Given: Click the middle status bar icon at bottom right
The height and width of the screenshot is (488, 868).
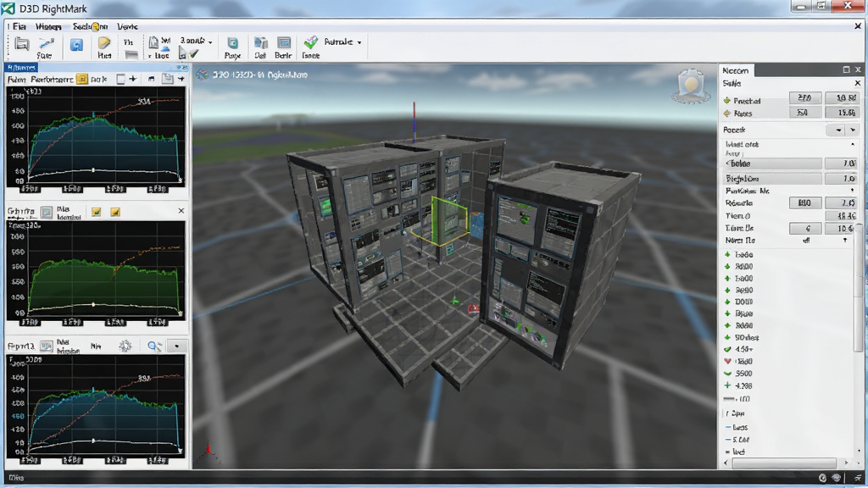Looking at the screenshot, I should 837,478.
